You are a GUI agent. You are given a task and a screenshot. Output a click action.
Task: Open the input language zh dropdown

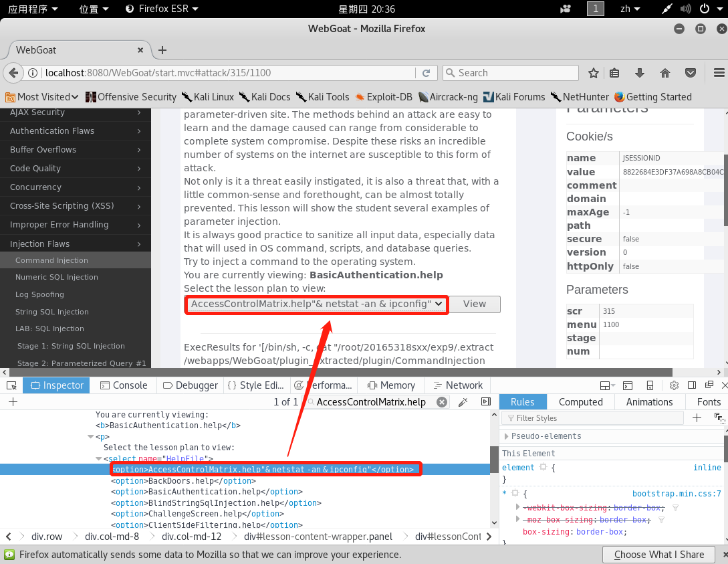tap(630, 9)
